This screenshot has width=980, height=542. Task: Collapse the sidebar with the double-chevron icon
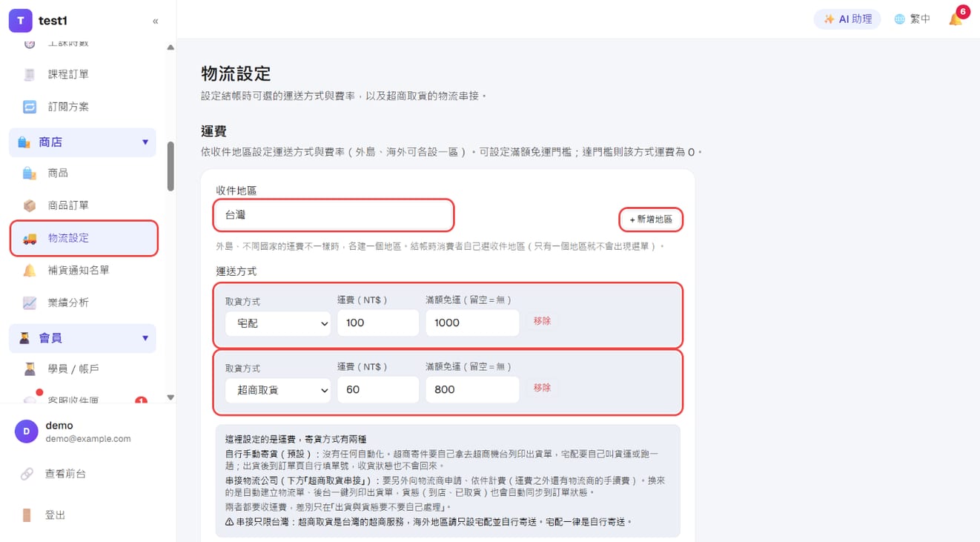[x=155, y=22]
